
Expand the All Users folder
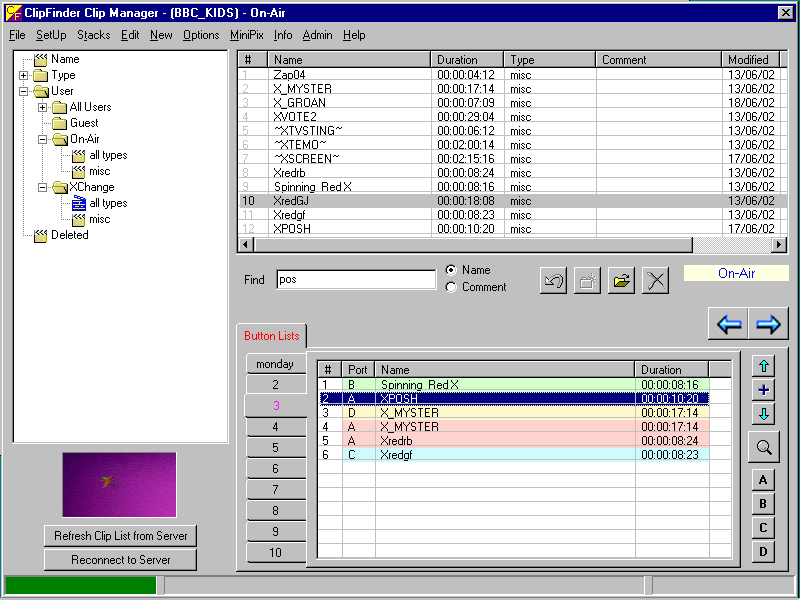coord(43,107)
